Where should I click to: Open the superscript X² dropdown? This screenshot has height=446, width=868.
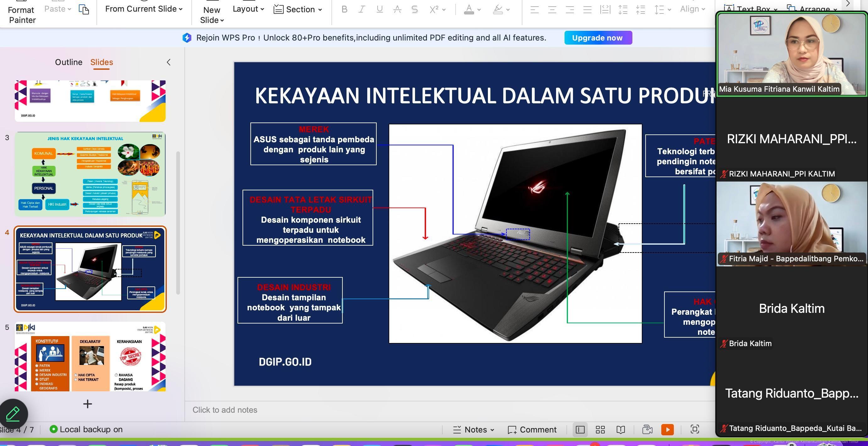point(437,9)
